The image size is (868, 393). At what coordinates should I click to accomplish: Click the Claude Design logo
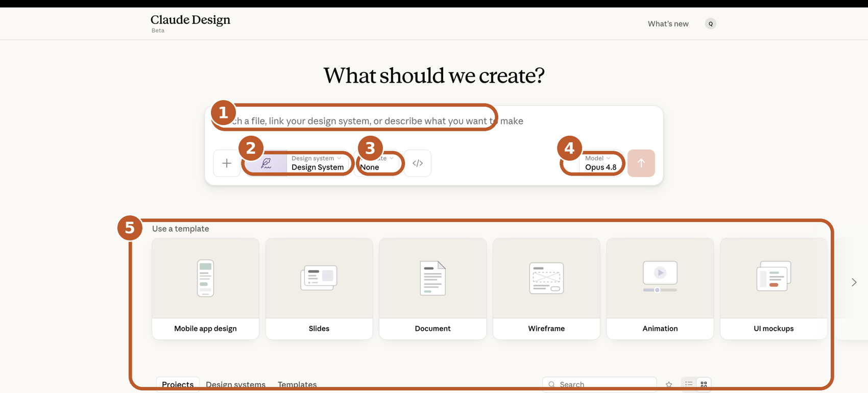190,20
